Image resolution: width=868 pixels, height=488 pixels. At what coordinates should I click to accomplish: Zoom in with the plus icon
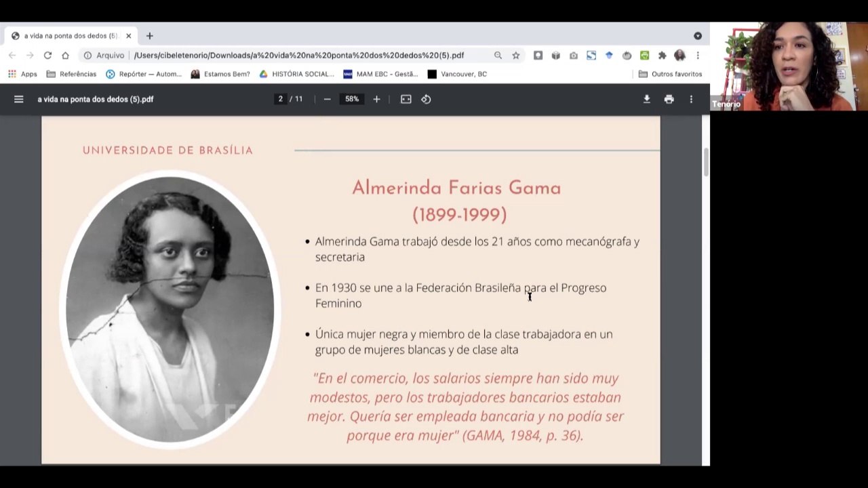pyautogui.click(x=376, y=99)
